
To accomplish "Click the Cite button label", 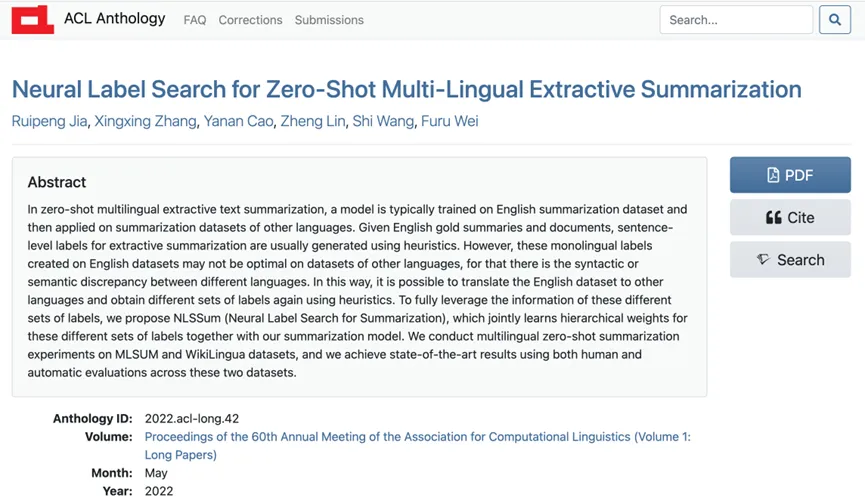I will [x=801, y=218].
